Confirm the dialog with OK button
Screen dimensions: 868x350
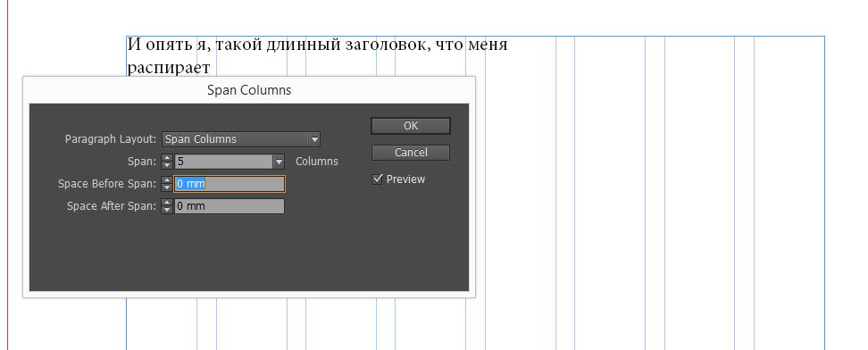coord(411,126)
